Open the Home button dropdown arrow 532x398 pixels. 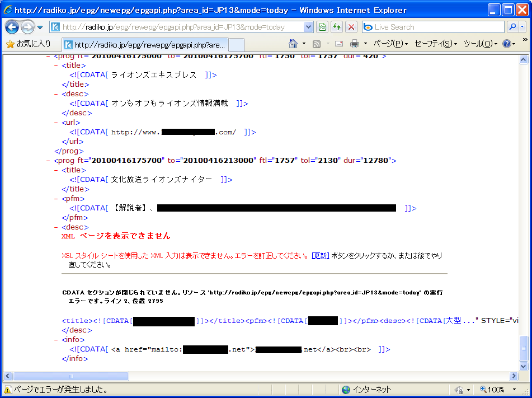pyautogui.click(x=304, y=44)
